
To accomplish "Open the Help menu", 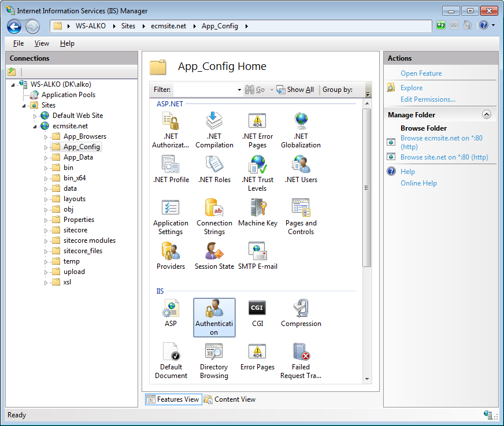I will (67, 43).
